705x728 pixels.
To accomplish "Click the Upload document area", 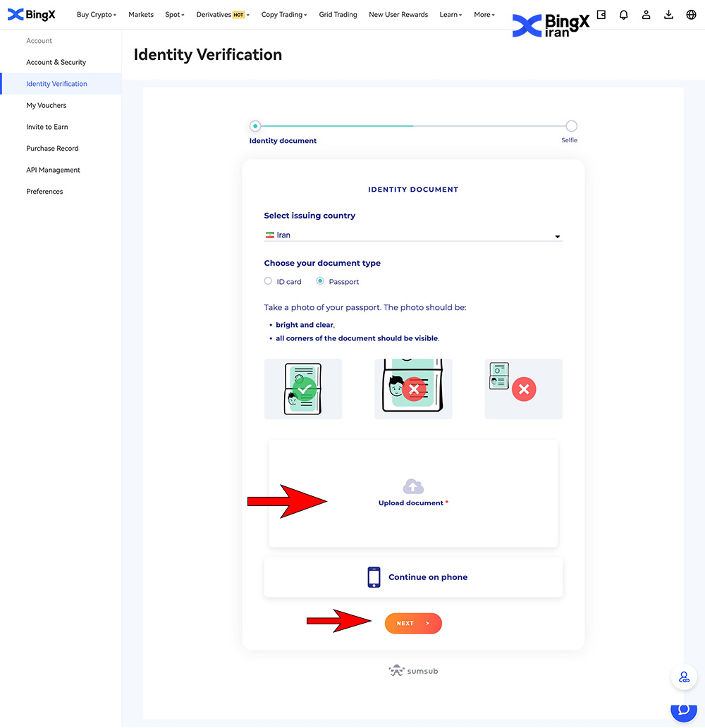I will coord(413,493).
